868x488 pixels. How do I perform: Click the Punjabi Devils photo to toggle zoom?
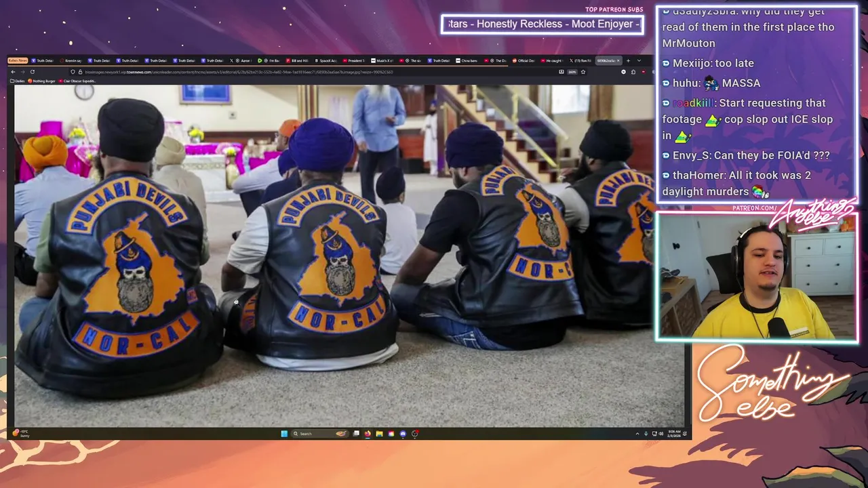[349, 256]
